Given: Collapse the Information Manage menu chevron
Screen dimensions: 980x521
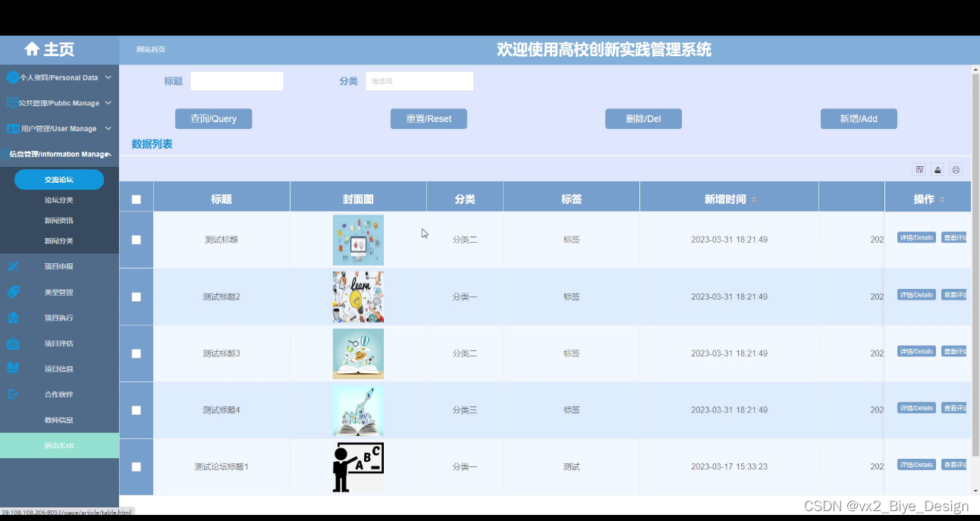Looking at the screenshot, I should (108, 154).
